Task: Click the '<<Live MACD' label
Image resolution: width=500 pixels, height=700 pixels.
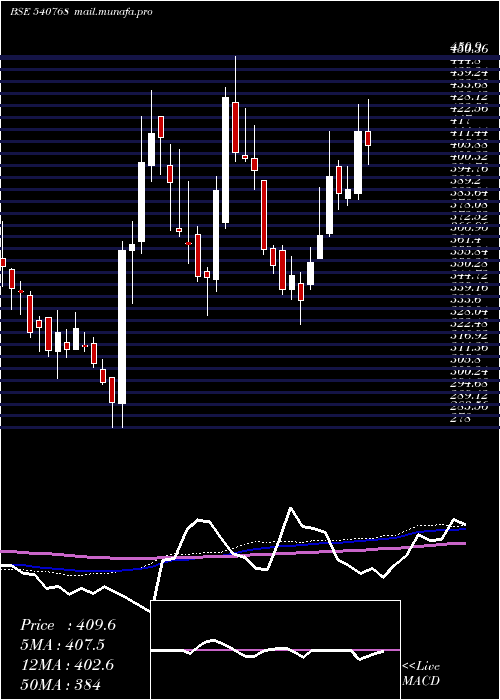Action: click(x=421, y=674)
